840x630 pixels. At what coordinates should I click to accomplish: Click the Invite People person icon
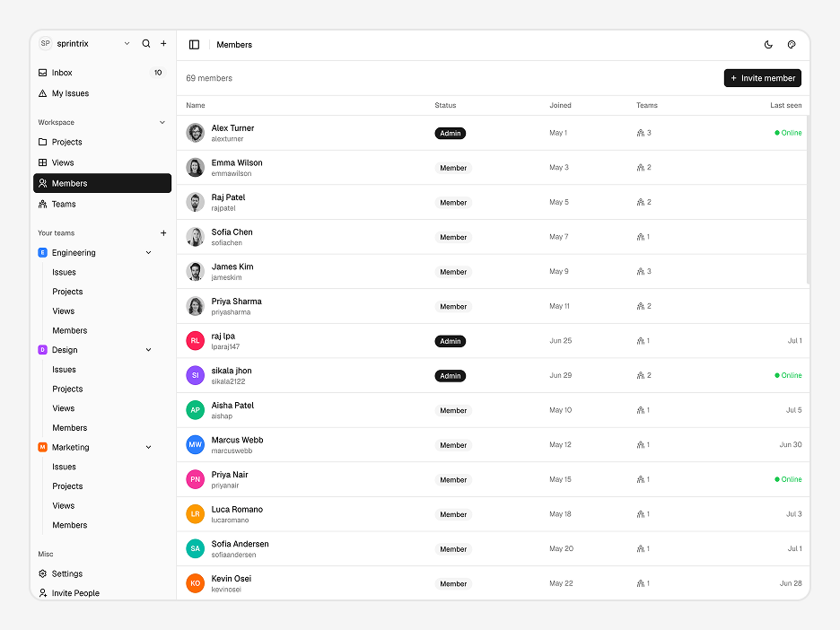pyautogui.click(x=43, y=592)
